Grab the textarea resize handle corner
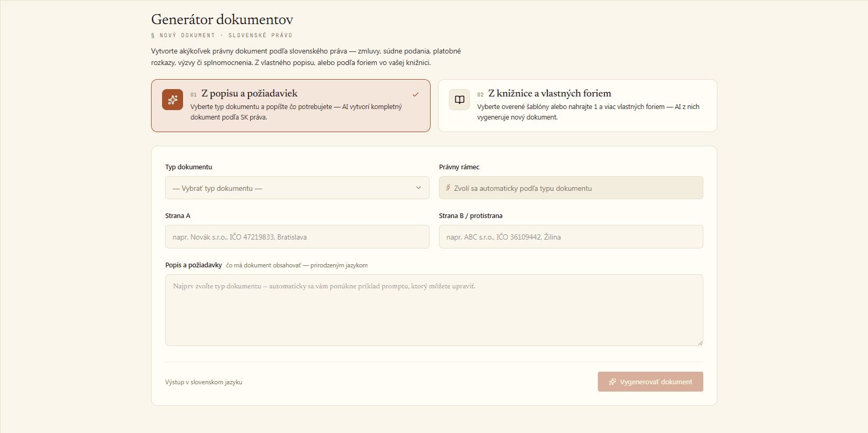 tap(700, 343)
